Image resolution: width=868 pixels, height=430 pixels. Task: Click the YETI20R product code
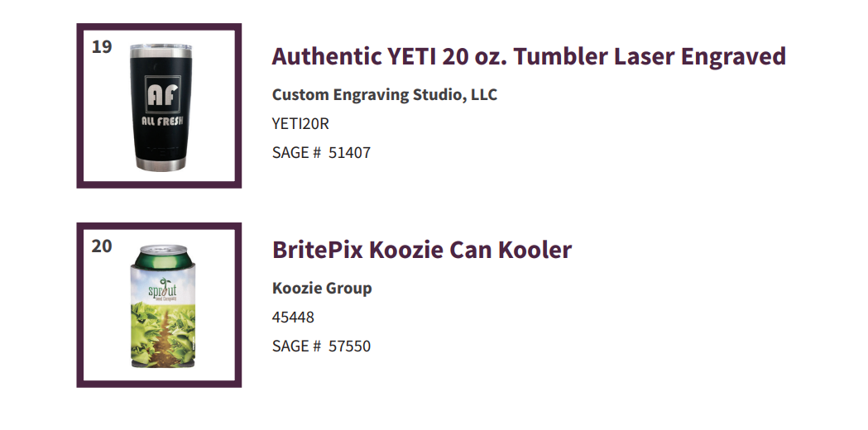(x=300, y=123)
